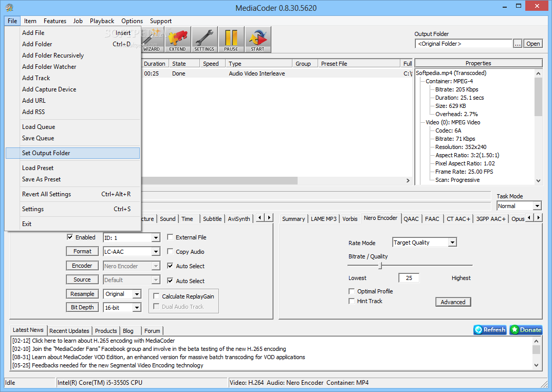Screen dimensions: 552x392
Task: Click the Extend toolbar icon
Action: [x=177, y=40]
